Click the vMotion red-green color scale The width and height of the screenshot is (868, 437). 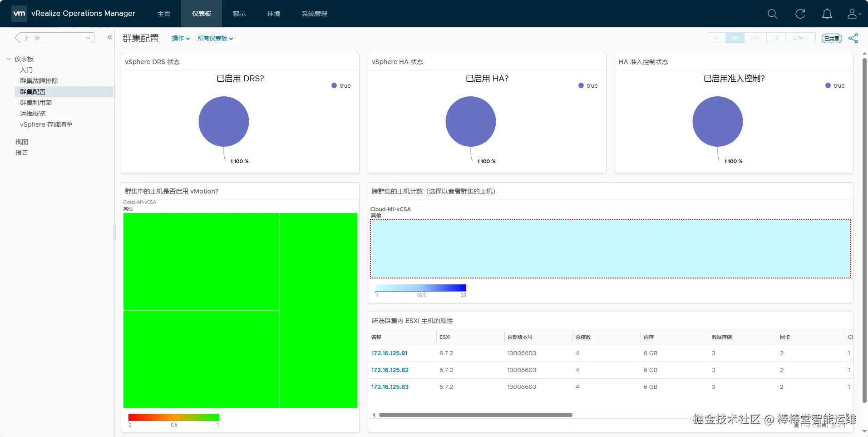[x=174, y=417]
